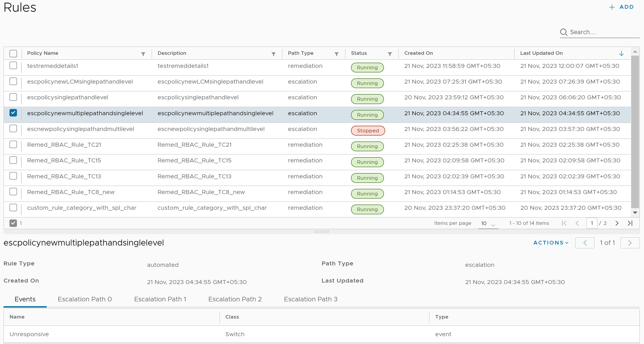Click the Unresponsive event name
This screenshot has height=344, width=644.
pos(29,334)
